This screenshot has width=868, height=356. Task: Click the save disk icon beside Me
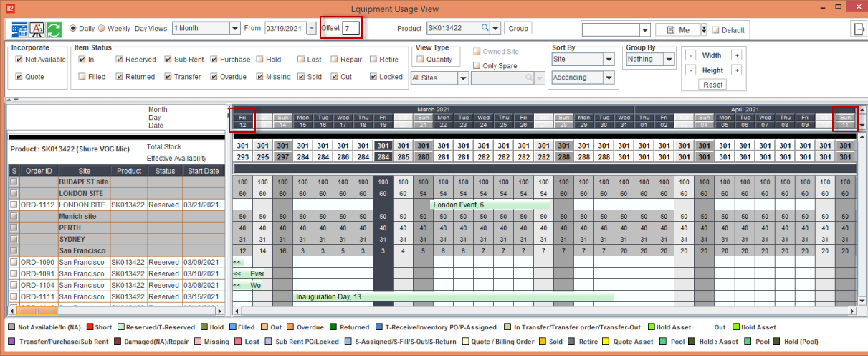tap(670, 30)
